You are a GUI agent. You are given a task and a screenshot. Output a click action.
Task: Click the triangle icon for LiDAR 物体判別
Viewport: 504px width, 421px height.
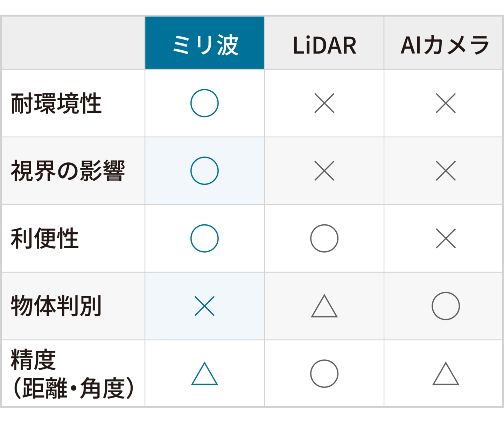(x=324, y=306)
